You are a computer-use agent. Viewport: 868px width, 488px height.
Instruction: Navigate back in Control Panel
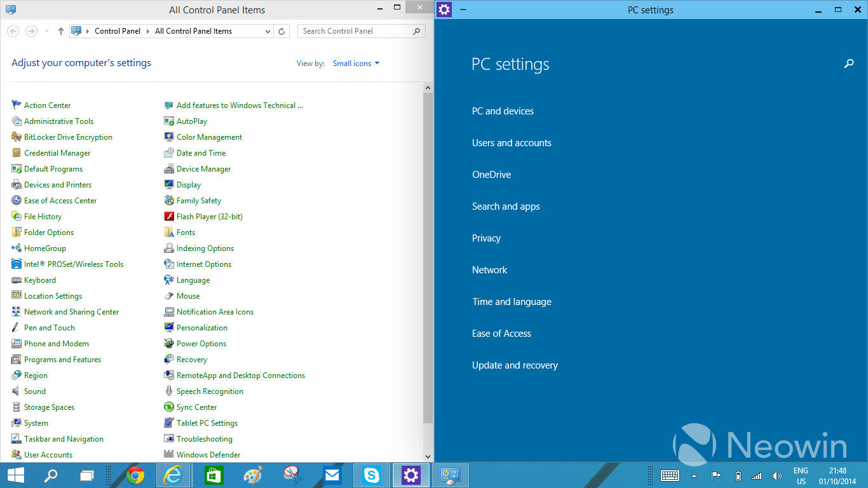pyautogui.click(x=13, y=30)
